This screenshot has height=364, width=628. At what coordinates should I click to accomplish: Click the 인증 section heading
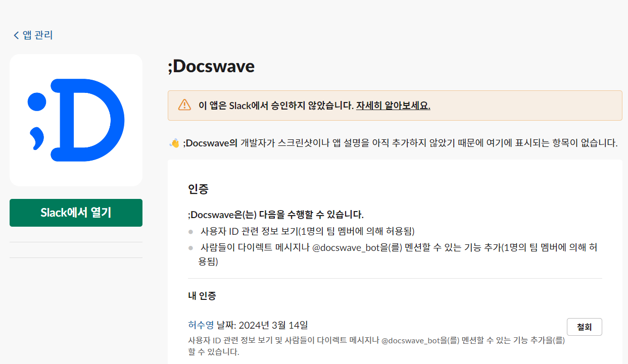pyautogui.click(x=198, y=189)
